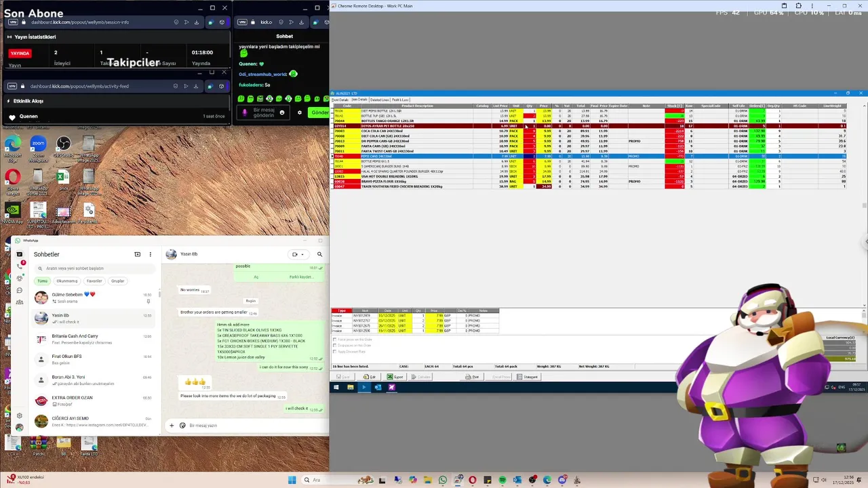Open WhatsApp profile avatar at sidebar bottom
The height and width of the screenshot is (488, 868).
tap(19, 427)
